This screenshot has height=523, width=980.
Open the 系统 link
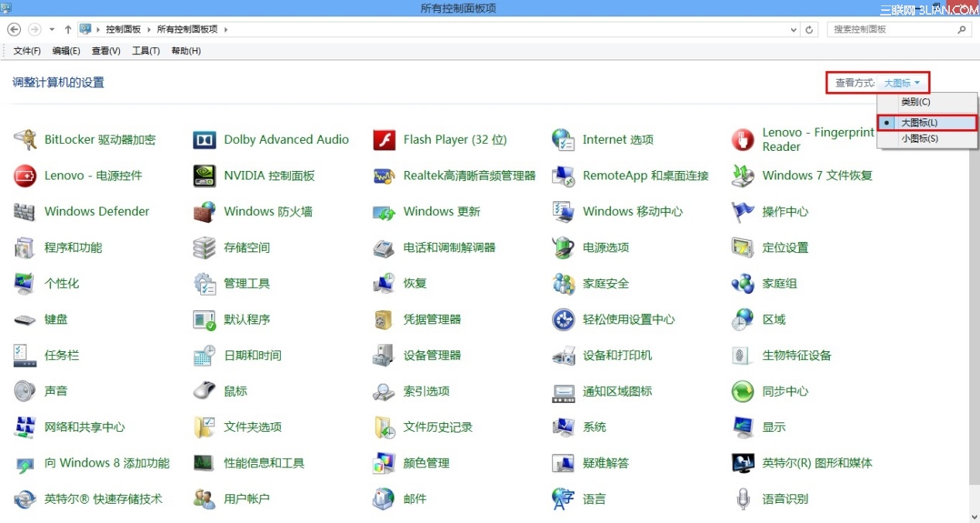tap(594, 427)
